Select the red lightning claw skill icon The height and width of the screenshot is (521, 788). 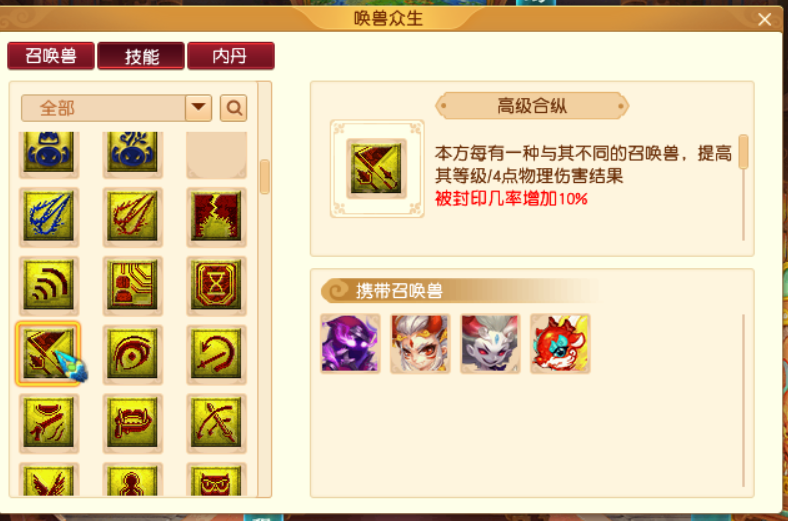[133, 217]
